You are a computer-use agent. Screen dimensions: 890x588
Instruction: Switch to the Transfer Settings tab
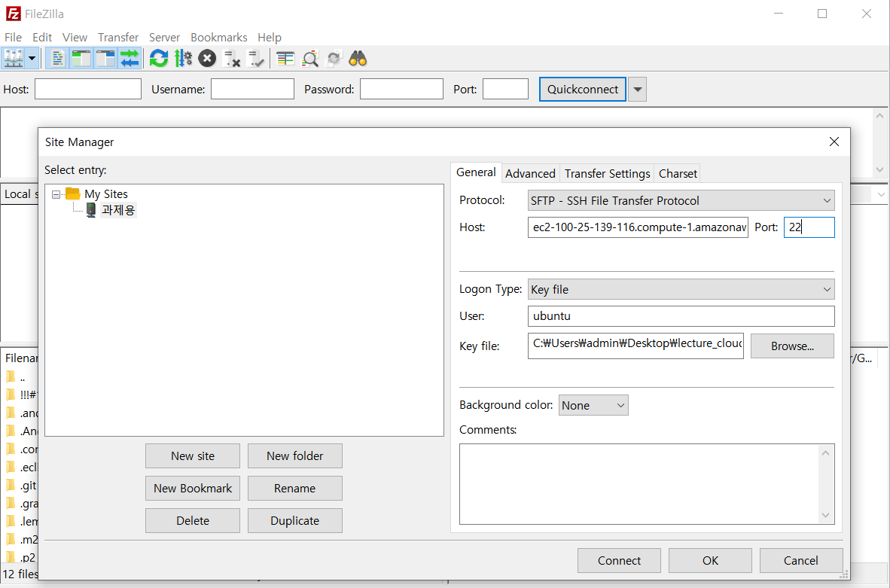coord(608,174)
